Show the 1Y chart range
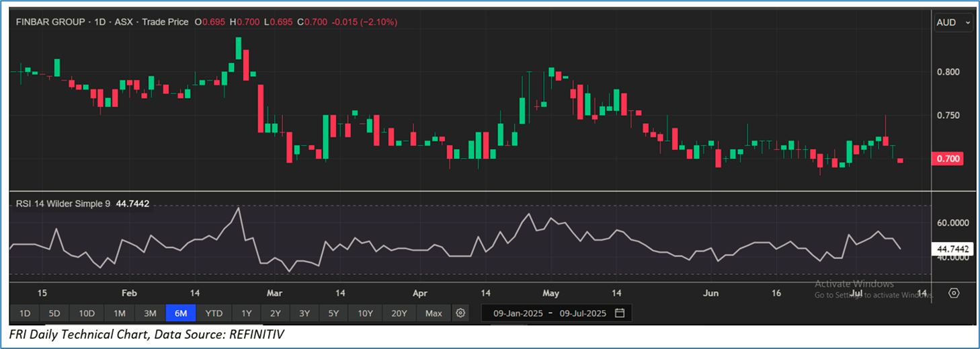The height and width of the screenshot is (349, 980). pos(247,313)
